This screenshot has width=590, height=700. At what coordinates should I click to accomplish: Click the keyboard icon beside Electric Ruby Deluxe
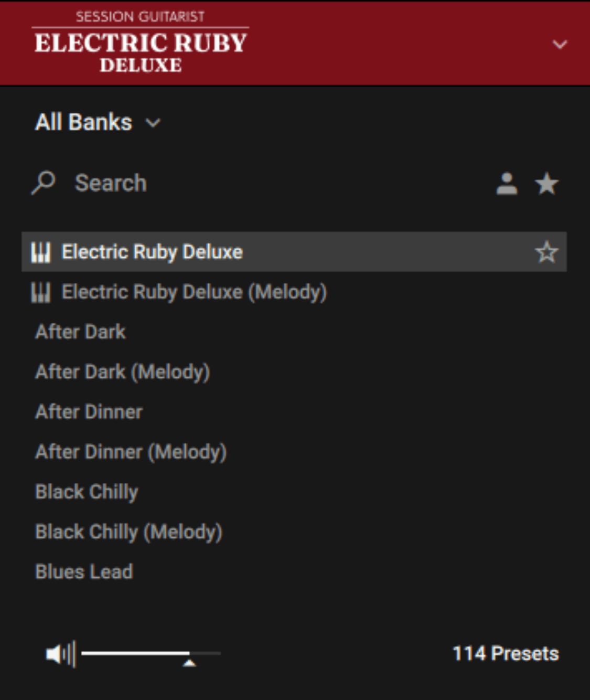[41, 251]
